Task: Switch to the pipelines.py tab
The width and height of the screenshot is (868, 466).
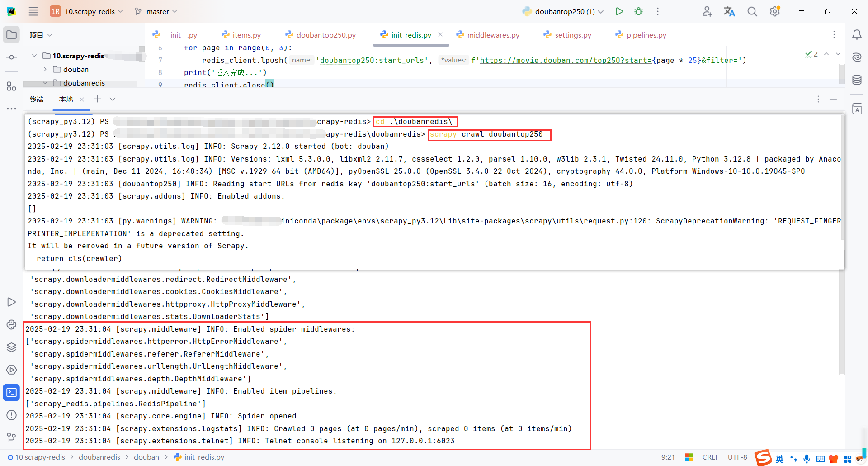Action: 641,35
